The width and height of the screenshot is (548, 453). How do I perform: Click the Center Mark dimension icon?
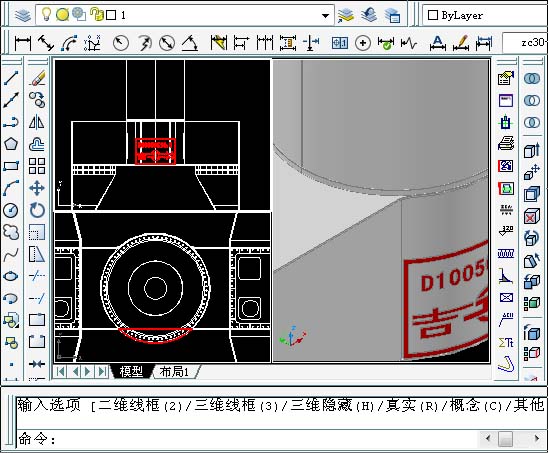click(x=363, y=43)
